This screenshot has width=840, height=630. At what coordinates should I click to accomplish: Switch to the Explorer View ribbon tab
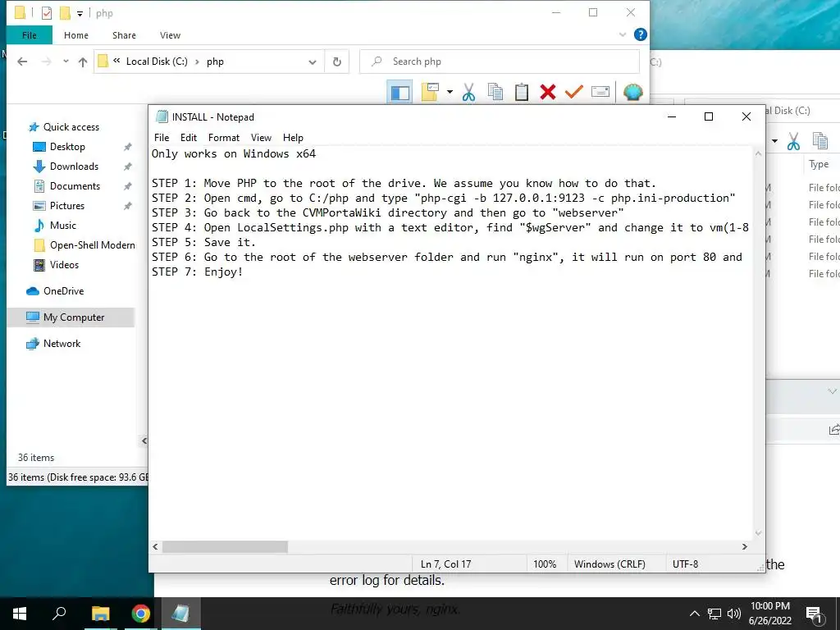170,35
